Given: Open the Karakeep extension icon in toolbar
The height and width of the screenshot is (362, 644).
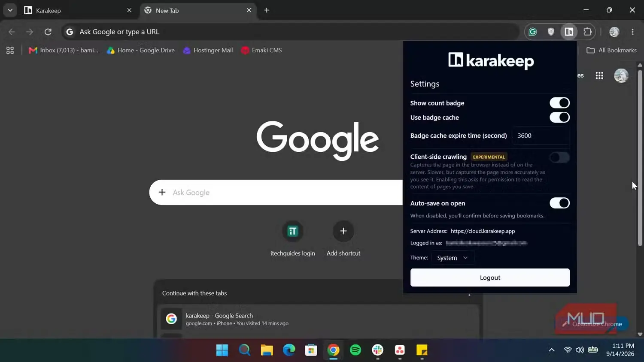Looking at the screenshot, I should click(x=569, y=32).
